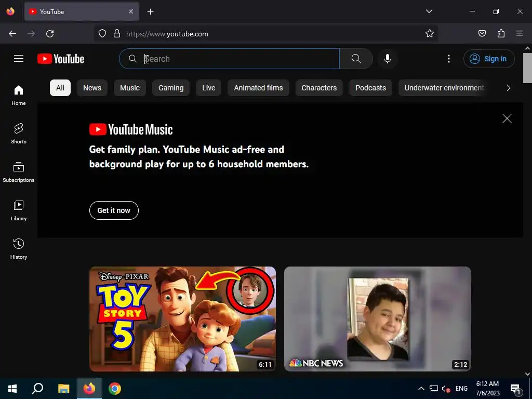
Task: Open Shorts from the sidebar
Action: click(x=19, y=134)
